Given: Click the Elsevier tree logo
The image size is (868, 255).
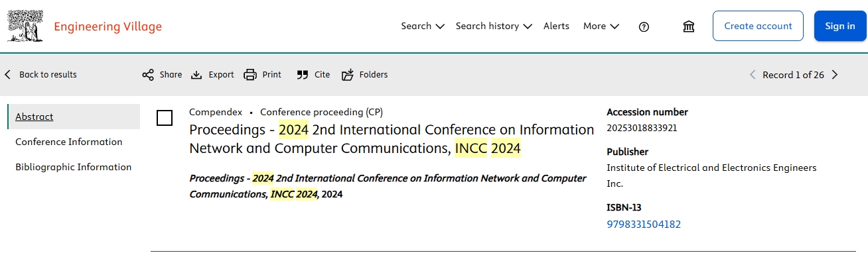Looking at the screenshot, I should click(25, 26).
